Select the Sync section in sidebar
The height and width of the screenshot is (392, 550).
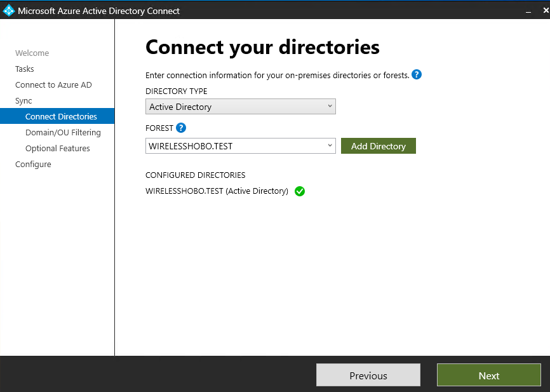click(x=23, y=101)
